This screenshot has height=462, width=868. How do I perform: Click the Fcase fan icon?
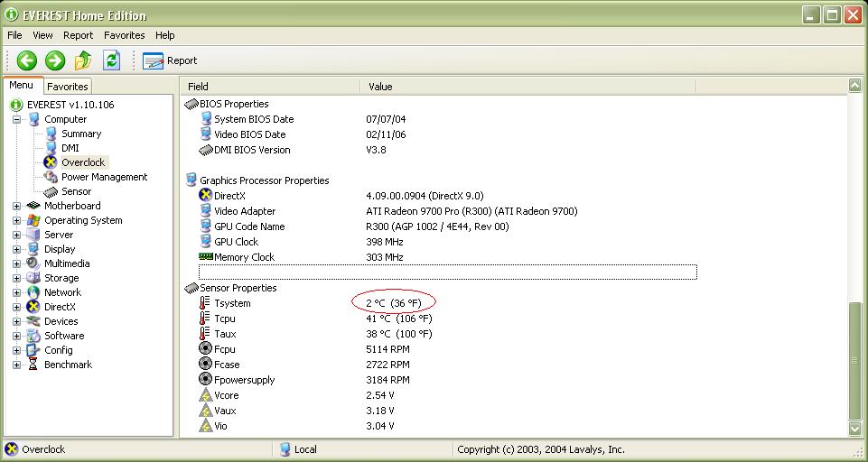tap(205, 365)
